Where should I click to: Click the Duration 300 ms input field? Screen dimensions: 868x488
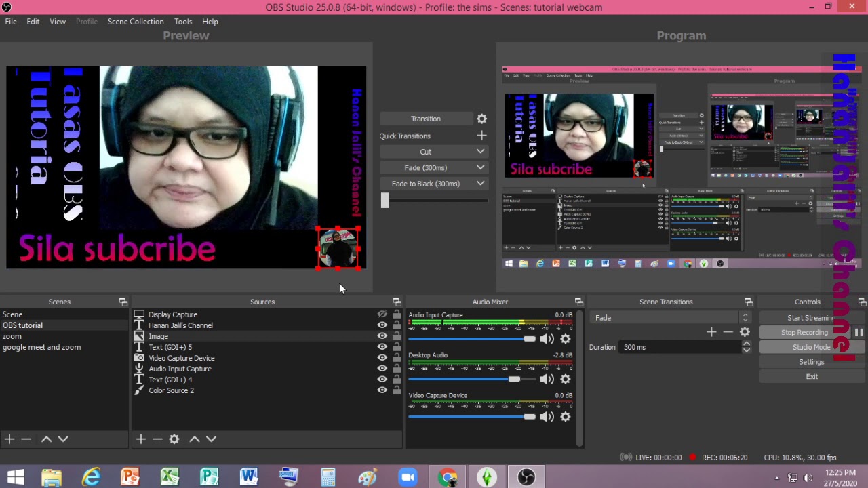680,347
